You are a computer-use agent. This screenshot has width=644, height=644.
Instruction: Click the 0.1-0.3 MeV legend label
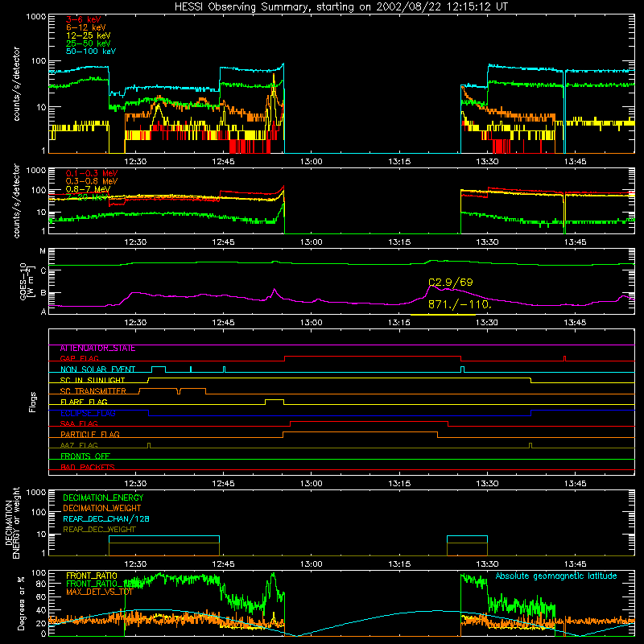tap(92, 173)
